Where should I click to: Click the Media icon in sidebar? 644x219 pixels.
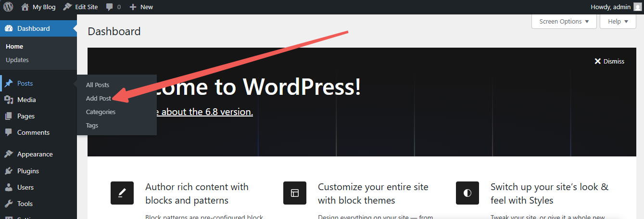(x=9, y=100)
